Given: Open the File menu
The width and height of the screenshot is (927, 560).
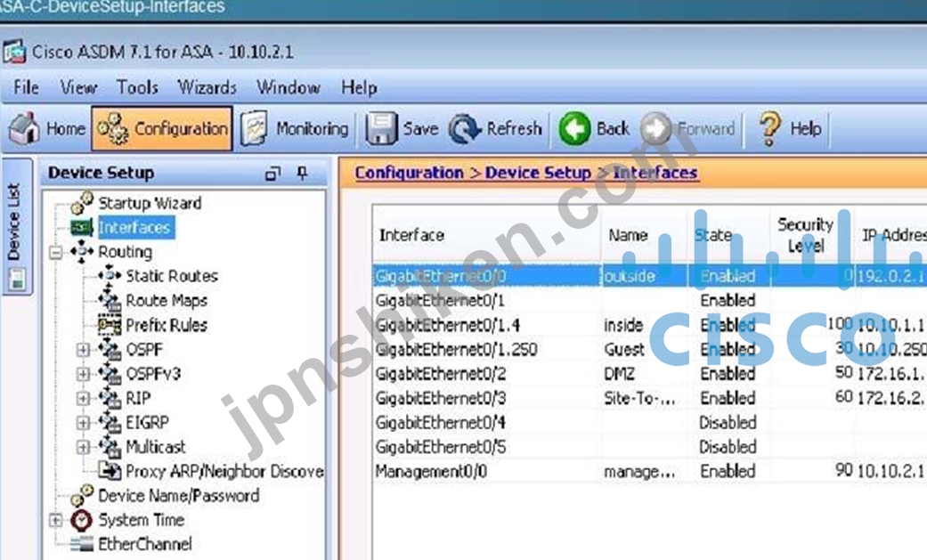Looking at the screenshot, I should pos(26,87).
